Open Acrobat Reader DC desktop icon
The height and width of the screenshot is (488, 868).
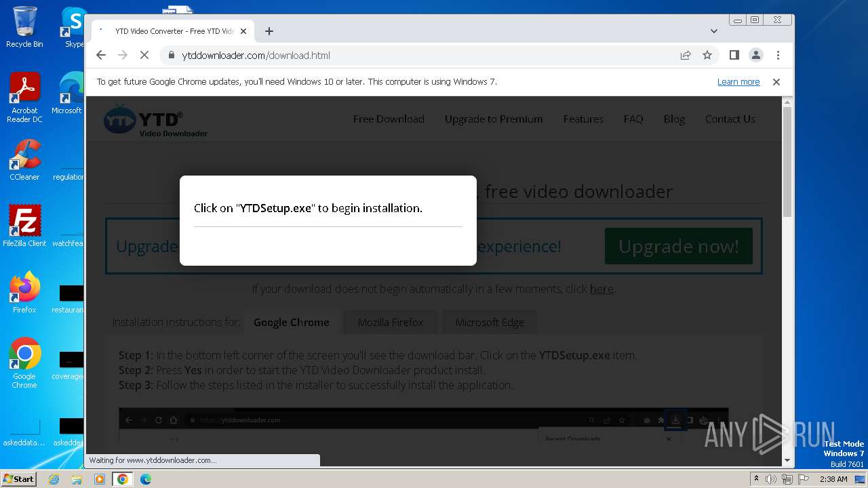tap(24, 98)
